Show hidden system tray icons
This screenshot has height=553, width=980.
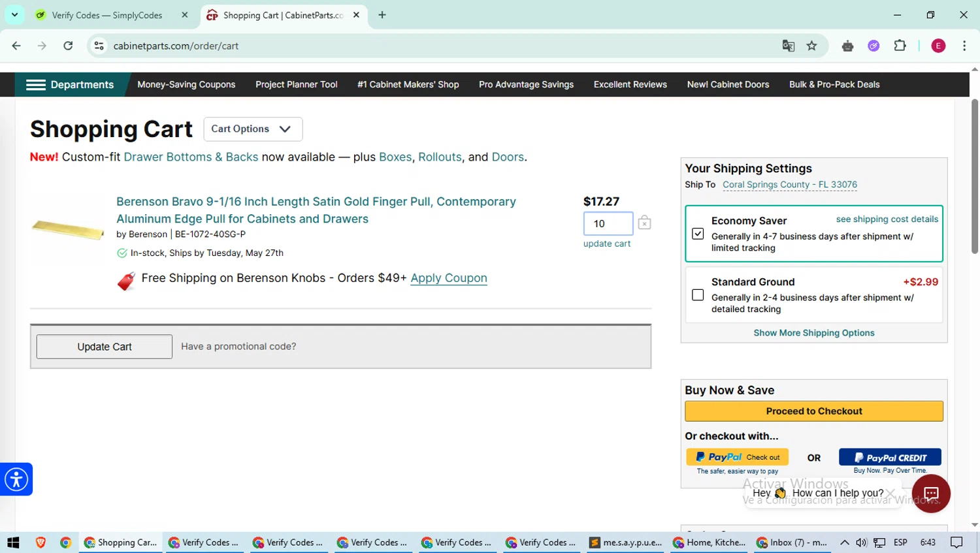click(x=845, y=543)
